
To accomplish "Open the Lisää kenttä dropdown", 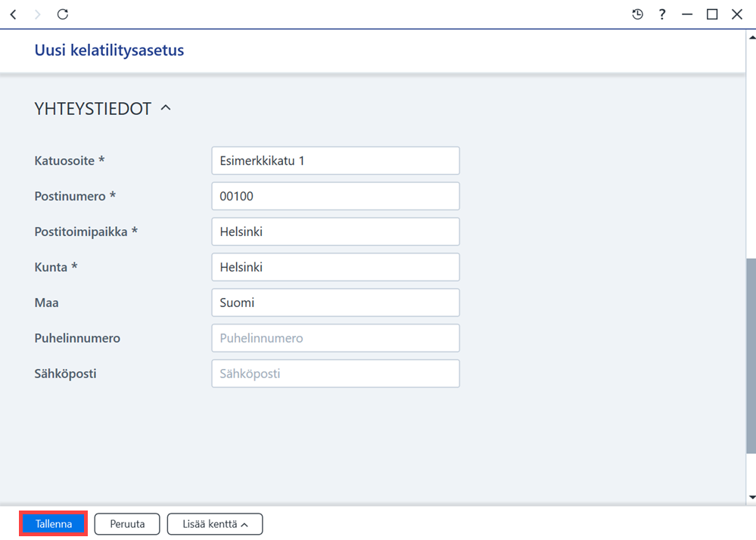I will (215, 524).
